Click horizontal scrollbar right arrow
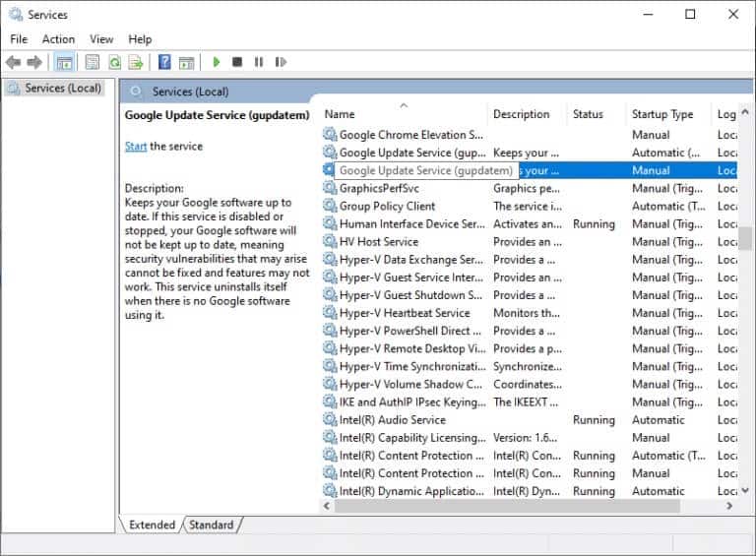 point(729,506)
